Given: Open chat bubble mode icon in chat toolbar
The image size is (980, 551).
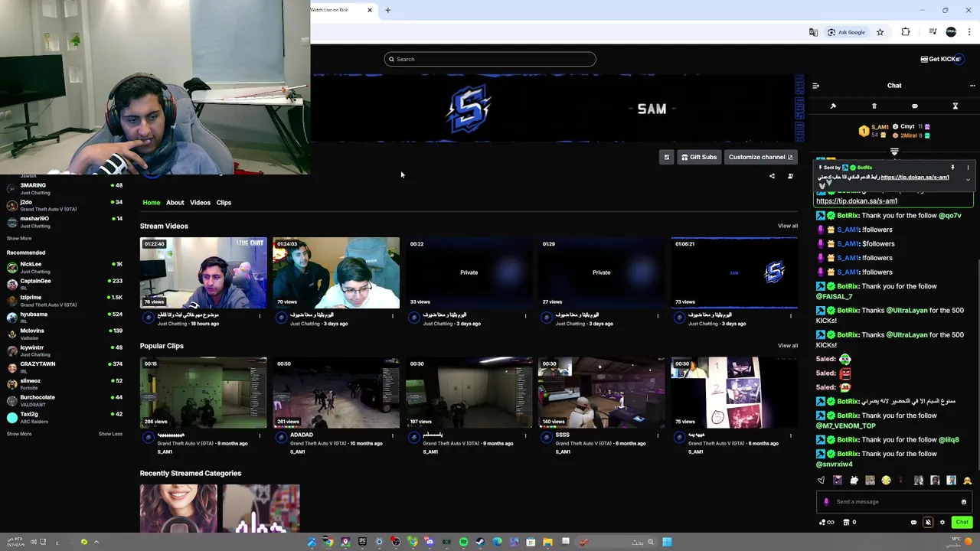Looking at the screenshot, I should pos(914,106).
